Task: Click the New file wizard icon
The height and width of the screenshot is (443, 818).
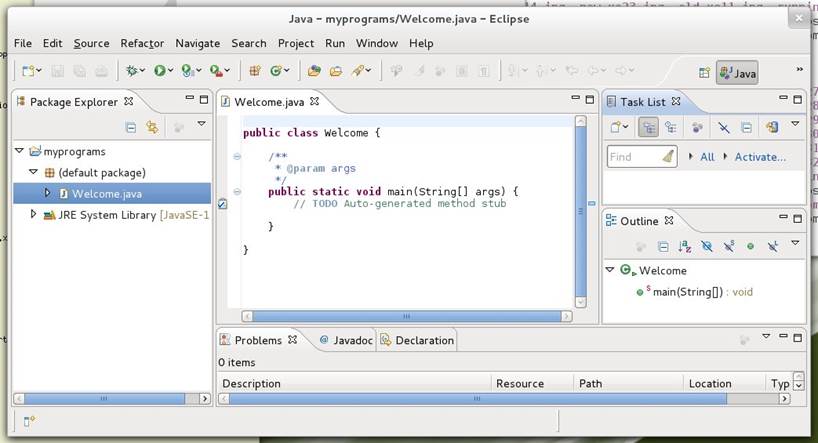Action: tap(28, 71)
